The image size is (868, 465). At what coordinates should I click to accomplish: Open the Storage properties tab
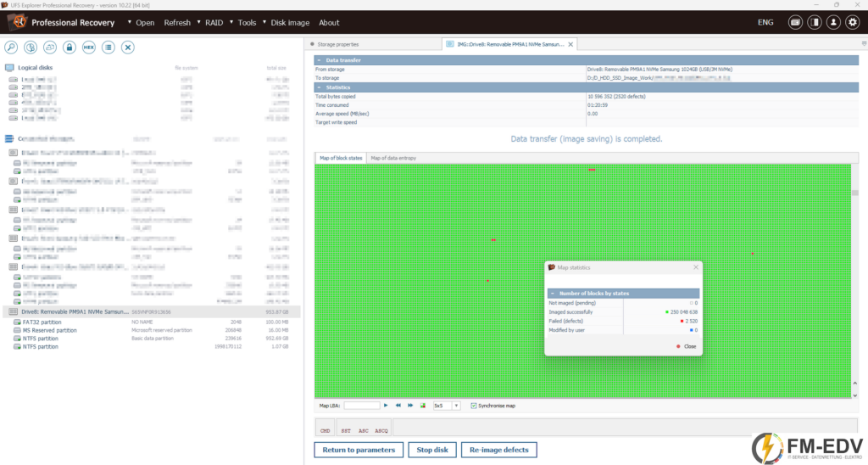tap(337, 44)
